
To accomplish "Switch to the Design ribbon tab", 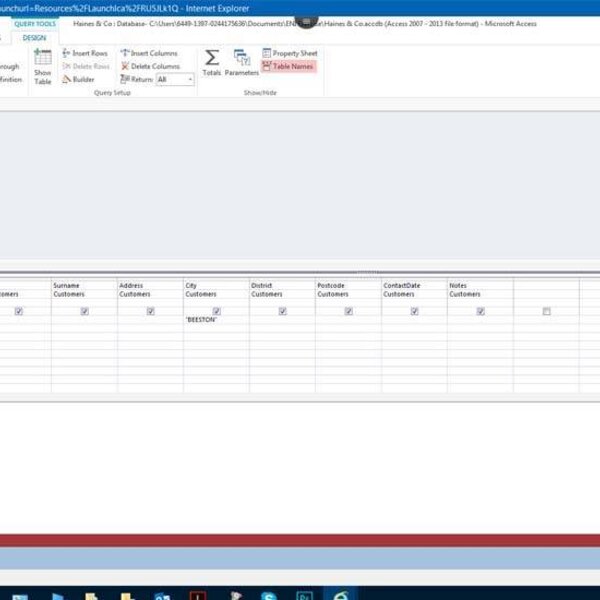I will coord(34,38).
